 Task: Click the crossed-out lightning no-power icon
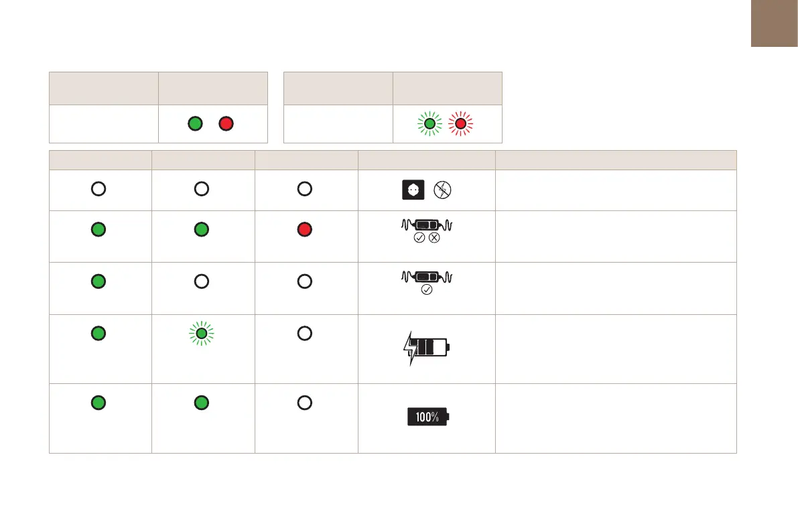tap(442, 190)
